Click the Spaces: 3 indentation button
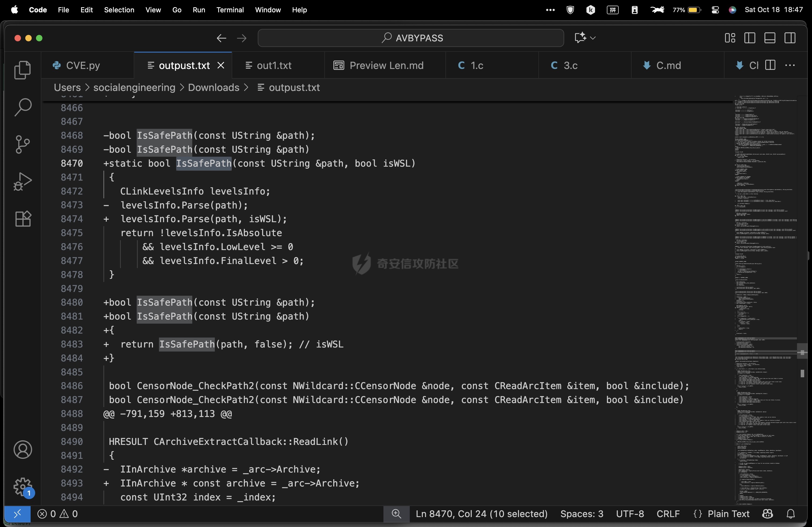 tap(581, 514)
